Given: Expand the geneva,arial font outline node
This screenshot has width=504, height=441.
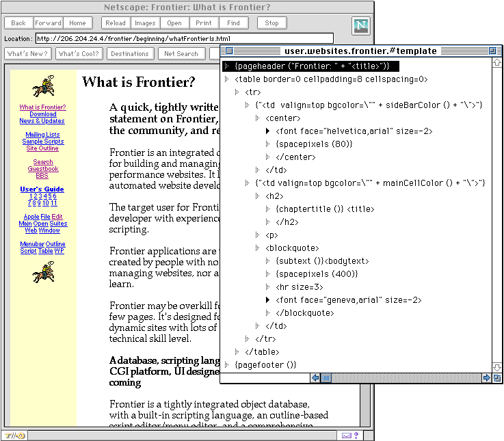Looking at the screenshot, I should tap(269, 300).
